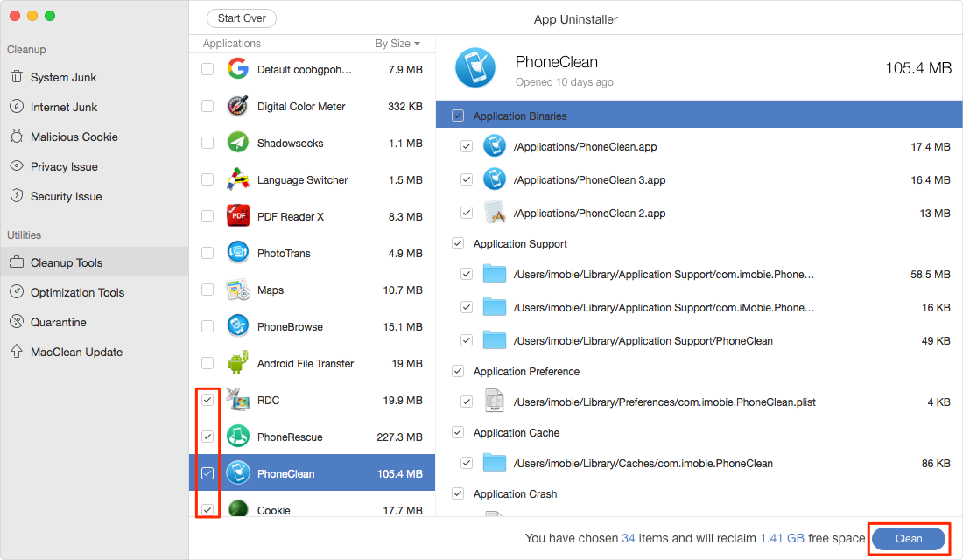Uncheck the Application Preference group checkbox
The height and width of the screenshot is (560, 963).
[458, 371]
